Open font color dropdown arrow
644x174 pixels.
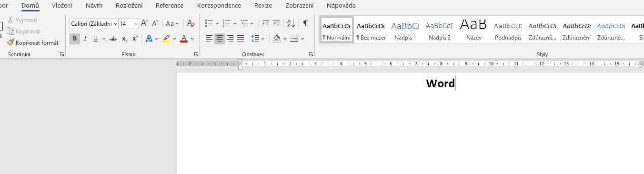pos(192,39)
